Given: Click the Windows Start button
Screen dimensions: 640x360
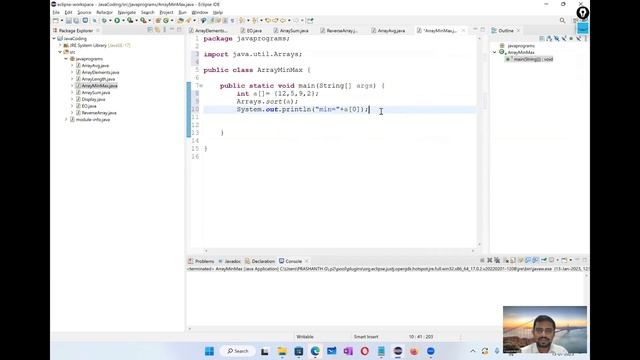Looking at the screenshot, I should [x=209, y=351].
